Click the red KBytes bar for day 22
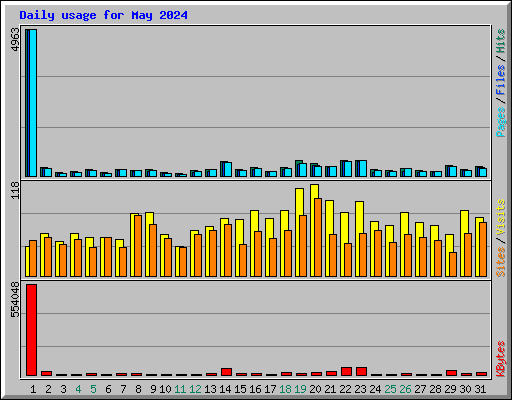 [x=346, y=371]
